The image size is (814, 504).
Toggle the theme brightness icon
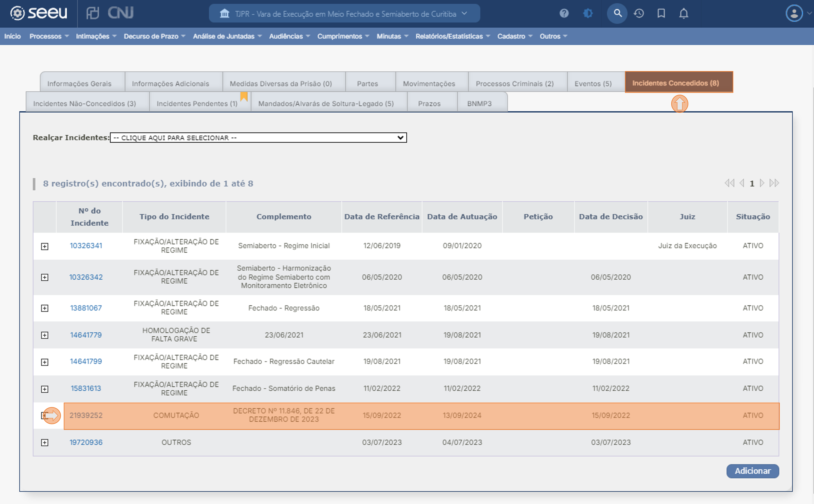588,13
